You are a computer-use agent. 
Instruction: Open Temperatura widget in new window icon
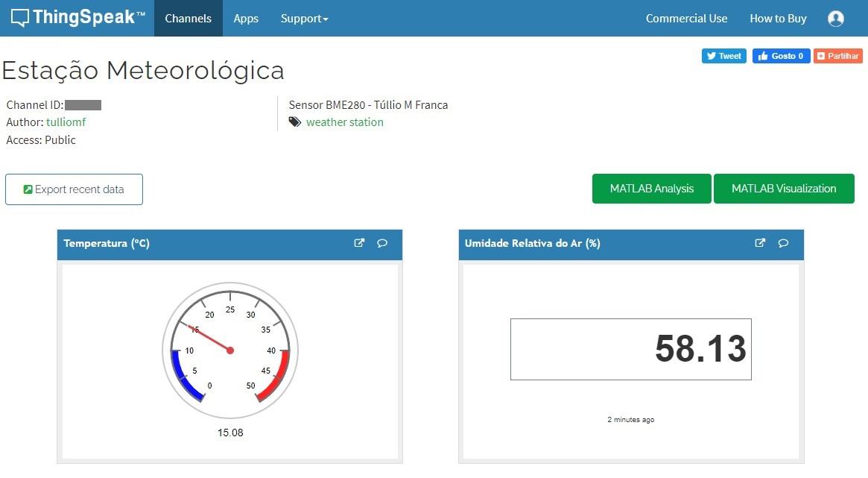(359, 242)
